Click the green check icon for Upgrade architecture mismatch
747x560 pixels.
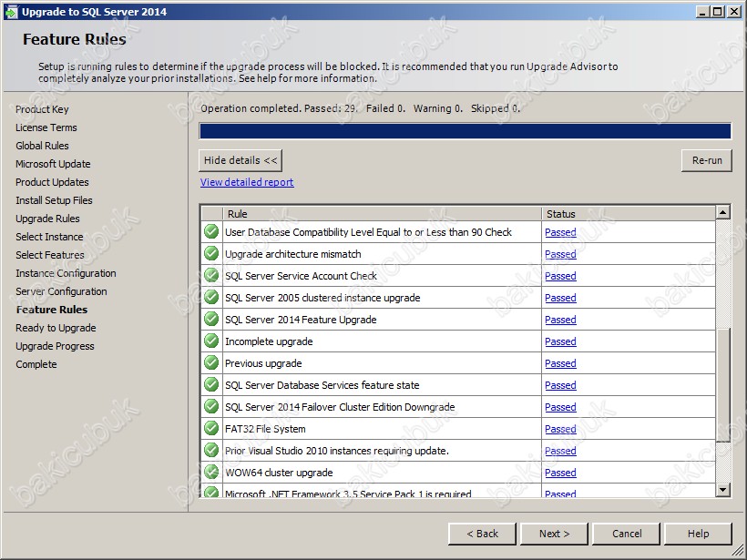pyautogui.click(x=211, y=254)
